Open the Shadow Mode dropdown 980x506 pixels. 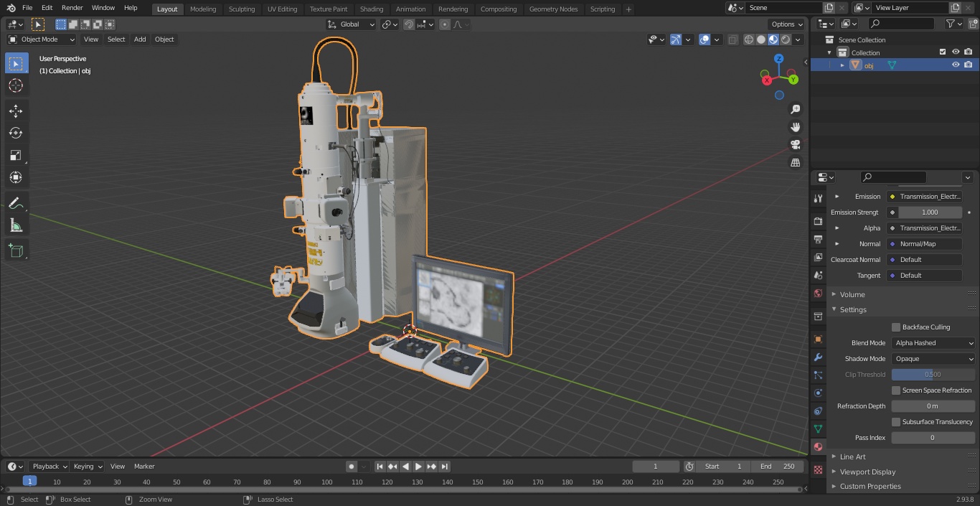933,359
